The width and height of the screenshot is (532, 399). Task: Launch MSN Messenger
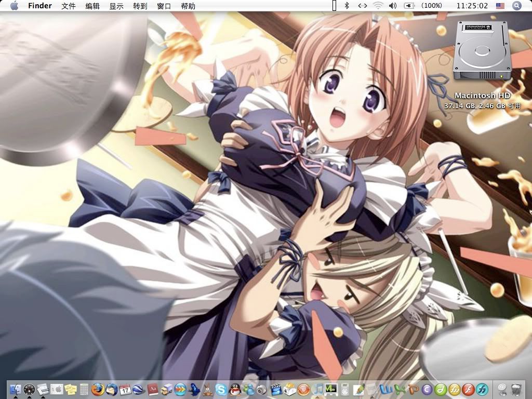(248, 389)
